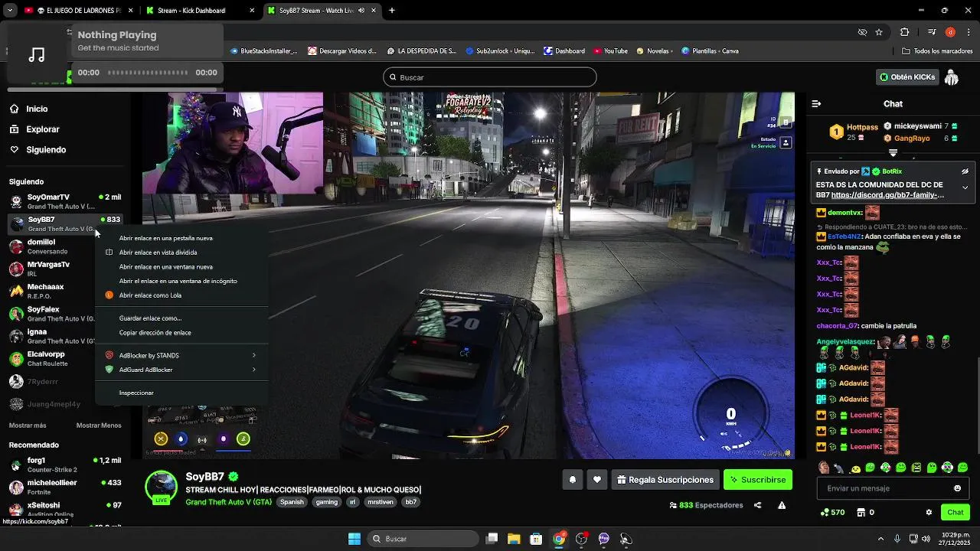Viewport: 980px width, 551px height.
Task: Open Todos los marcadores folder
Action: click(937, 51)
